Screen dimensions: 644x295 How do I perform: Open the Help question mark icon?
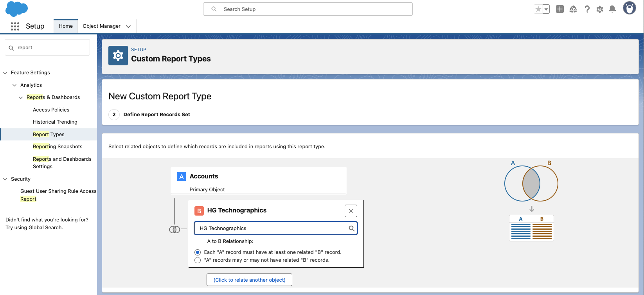coord(587,9)
